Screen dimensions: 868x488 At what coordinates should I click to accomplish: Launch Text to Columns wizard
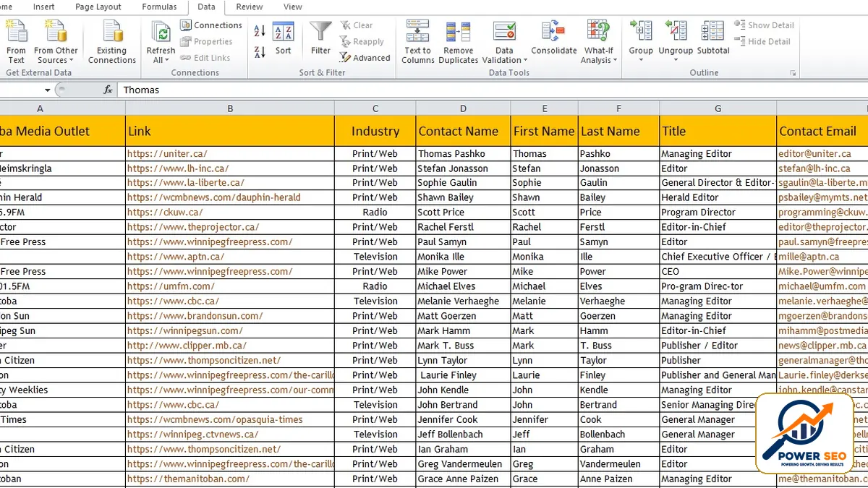417,42
